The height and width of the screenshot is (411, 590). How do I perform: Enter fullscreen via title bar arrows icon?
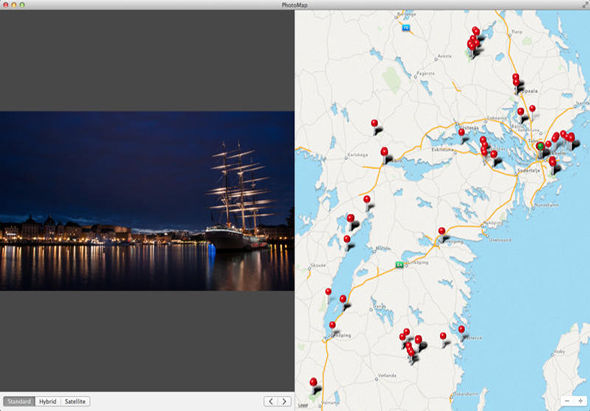point(585,5)
